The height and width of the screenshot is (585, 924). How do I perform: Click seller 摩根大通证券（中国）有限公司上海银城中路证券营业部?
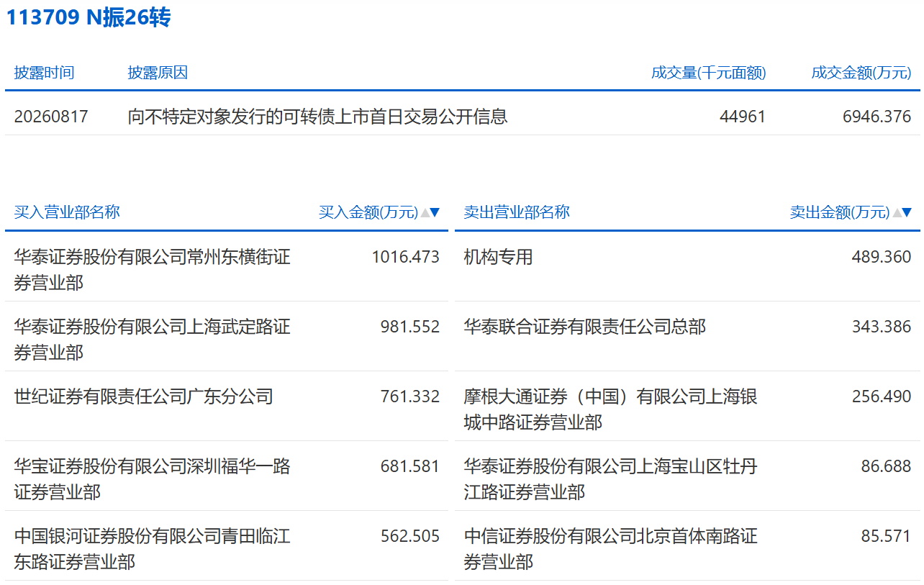[x=610, y=409]
